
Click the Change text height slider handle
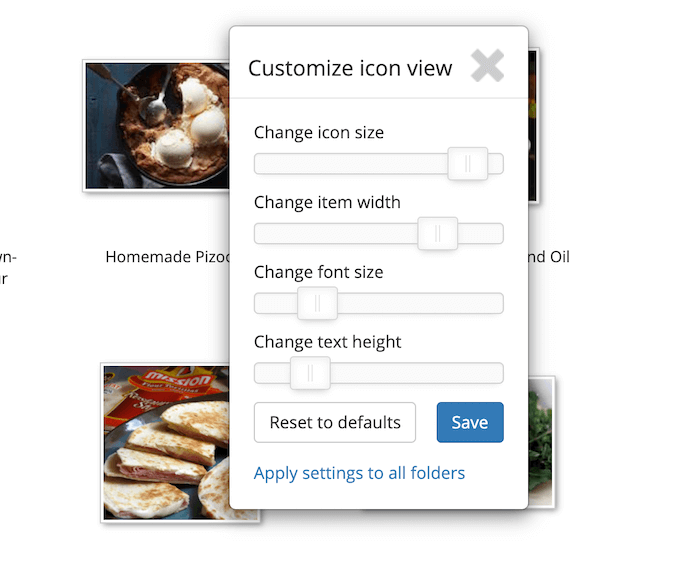pyautogui.click(x=310, y=374)
